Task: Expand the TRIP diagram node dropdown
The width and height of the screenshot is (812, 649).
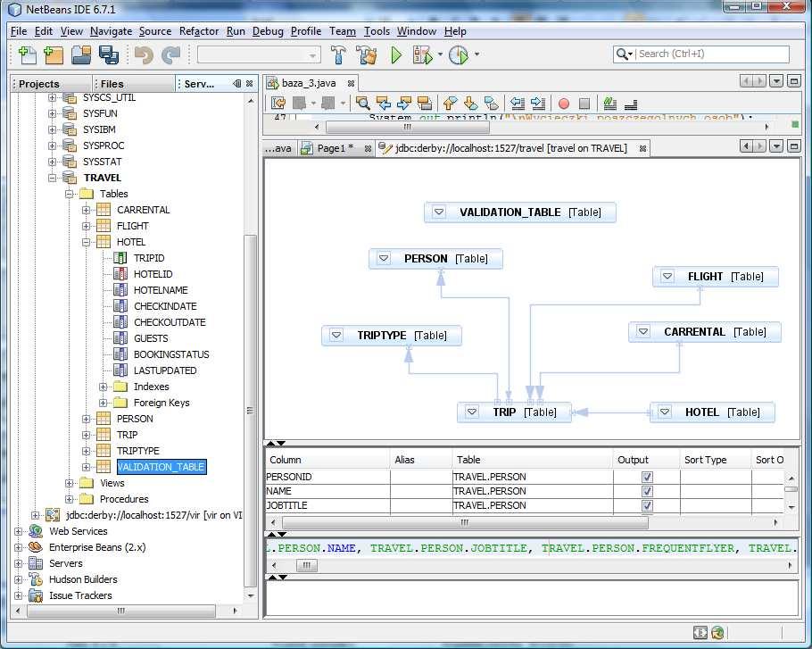Action: 471,412
